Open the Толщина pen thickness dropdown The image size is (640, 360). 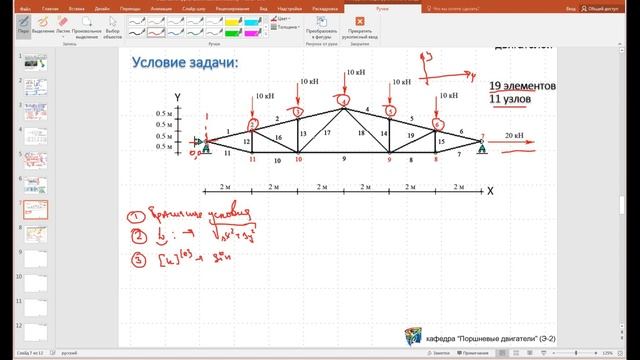coord(285,27)
